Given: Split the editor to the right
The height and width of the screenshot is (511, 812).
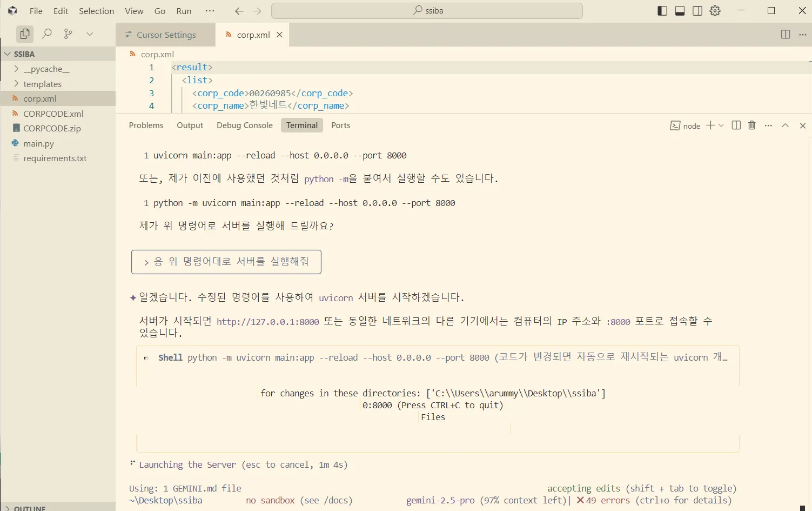Looking at the screenshot, I should coord(786,35).
